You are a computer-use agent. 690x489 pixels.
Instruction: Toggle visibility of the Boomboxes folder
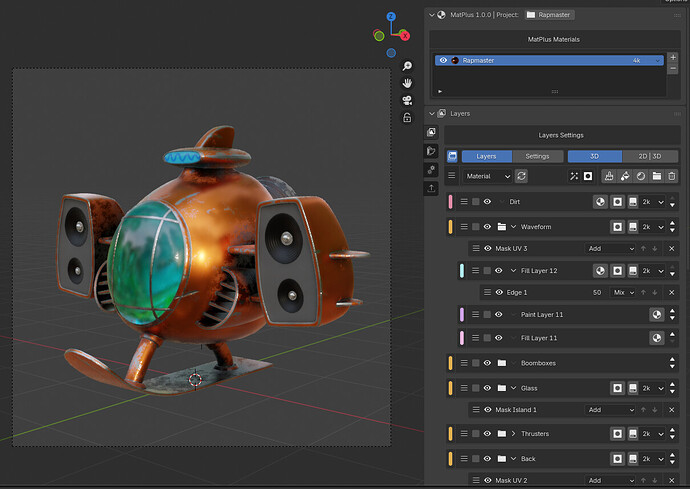[x=487, y=363]
